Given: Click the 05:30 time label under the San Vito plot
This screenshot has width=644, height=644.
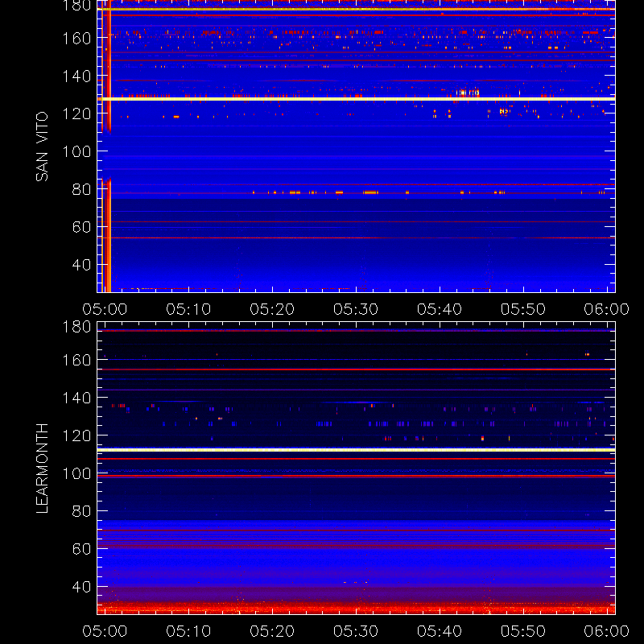Looking at the screenshot, I should pos(356,309).
